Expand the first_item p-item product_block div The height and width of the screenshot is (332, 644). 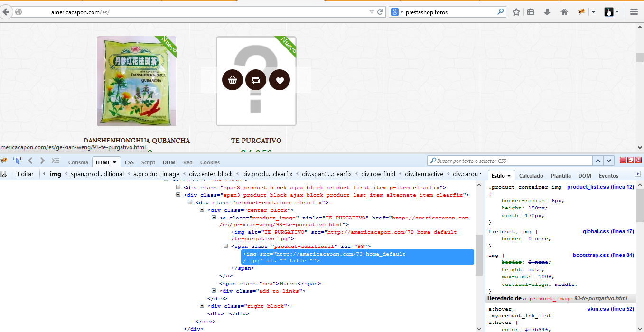click(x=178, y=187)
